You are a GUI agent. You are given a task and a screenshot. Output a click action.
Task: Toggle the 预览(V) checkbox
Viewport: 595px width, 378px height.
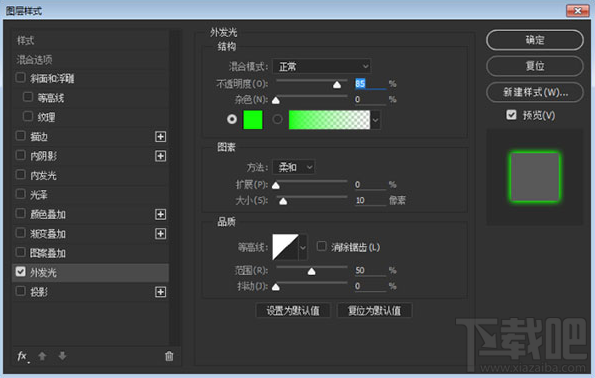click(512, 115)
